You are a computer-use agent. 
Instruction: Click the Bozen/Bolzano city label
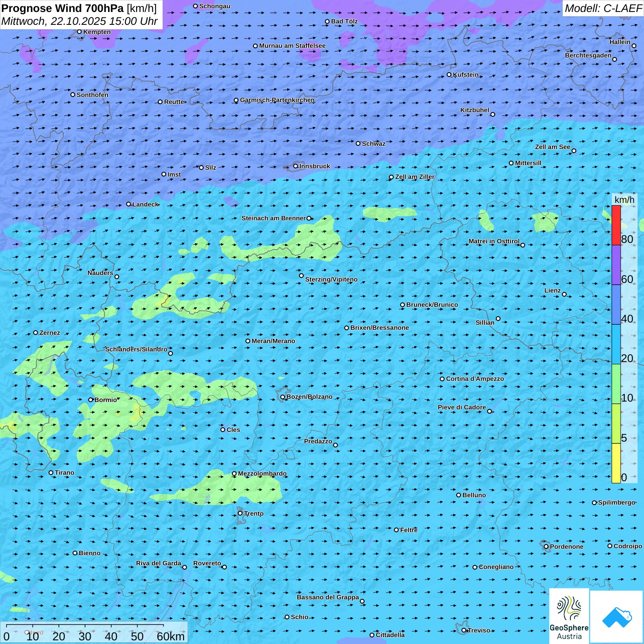pyautogui.click(x=309, y=397)
